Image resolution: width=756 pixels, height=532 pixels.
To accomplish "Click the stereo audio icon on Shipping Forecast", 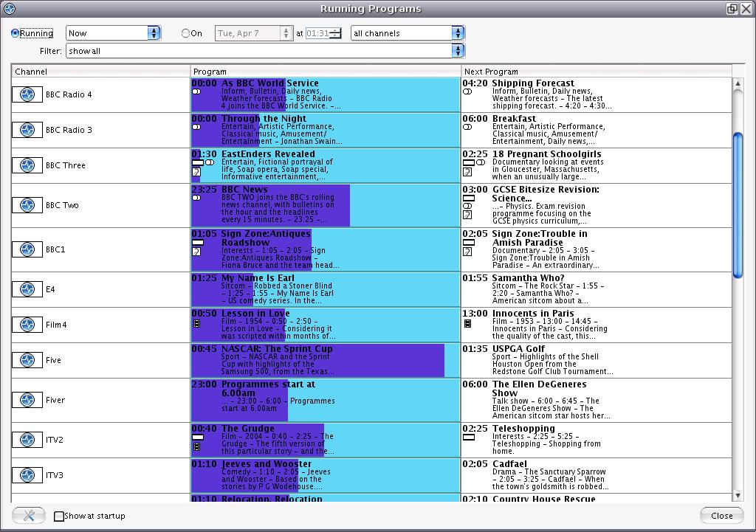I will point(467,91).
